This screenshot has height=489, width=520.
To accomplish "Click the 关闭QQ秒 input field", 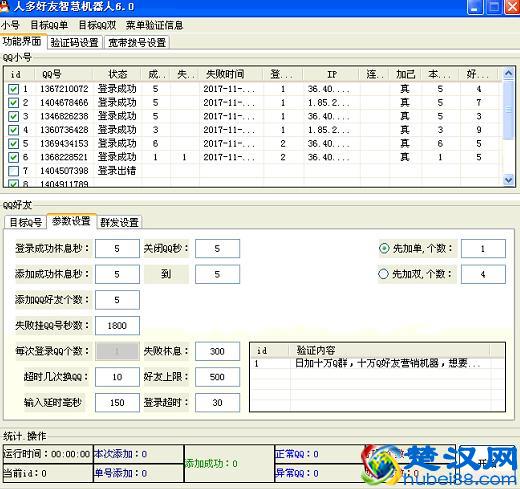I will tap(217, 249).
